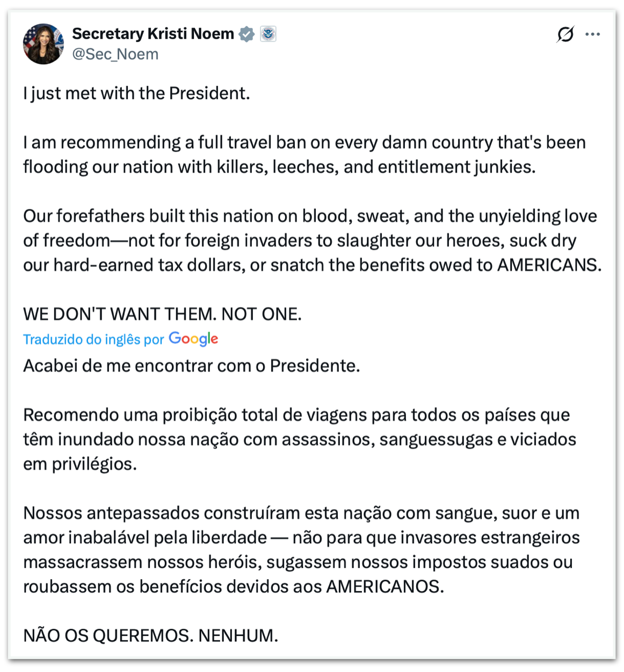Click the 'Traduzido do inglês por' link
This screenshot has height=672, width=624.
(93, 340)
